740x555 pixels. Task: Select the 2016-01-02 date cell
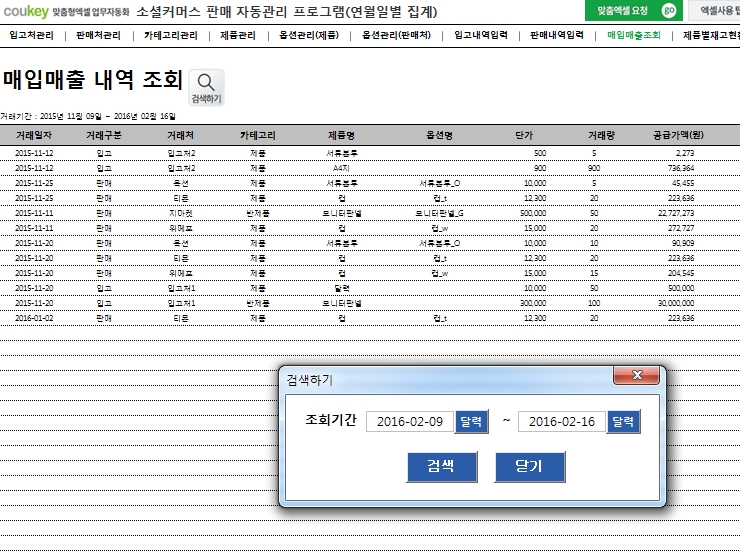[34, 318]
